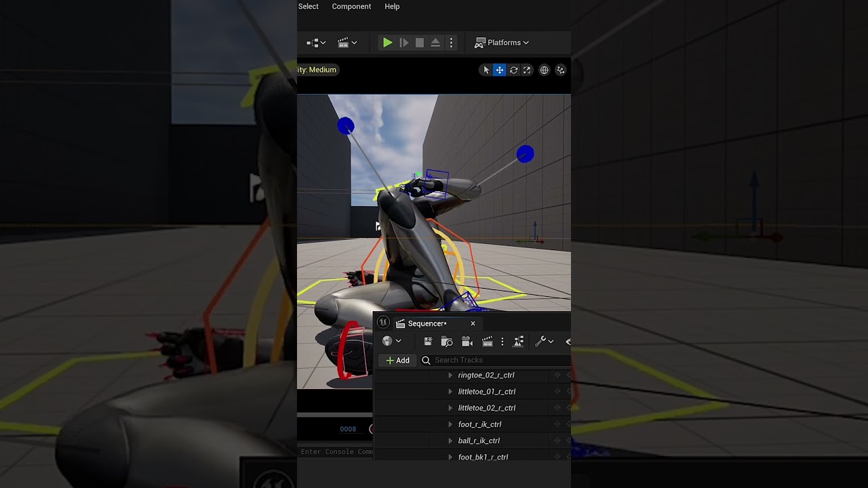Go to previous key on ball_r_ik_ctrl
This screenshot has width=868, height=488.
pos(557,441)
